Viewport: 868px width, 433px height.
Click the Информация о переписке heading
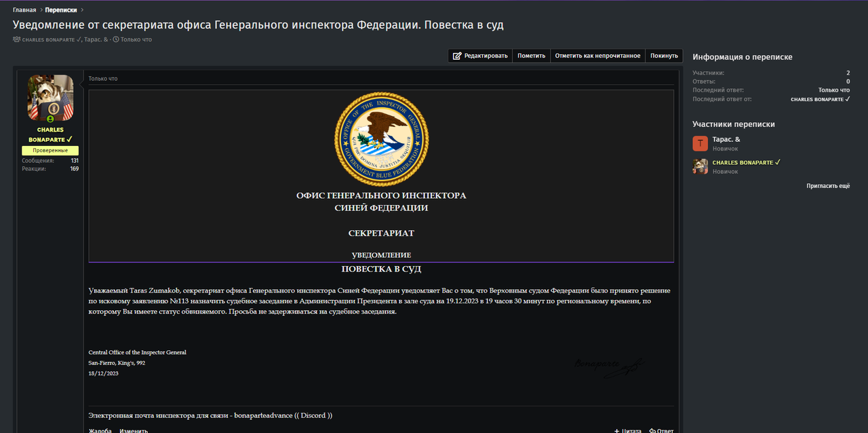point(743,57)
